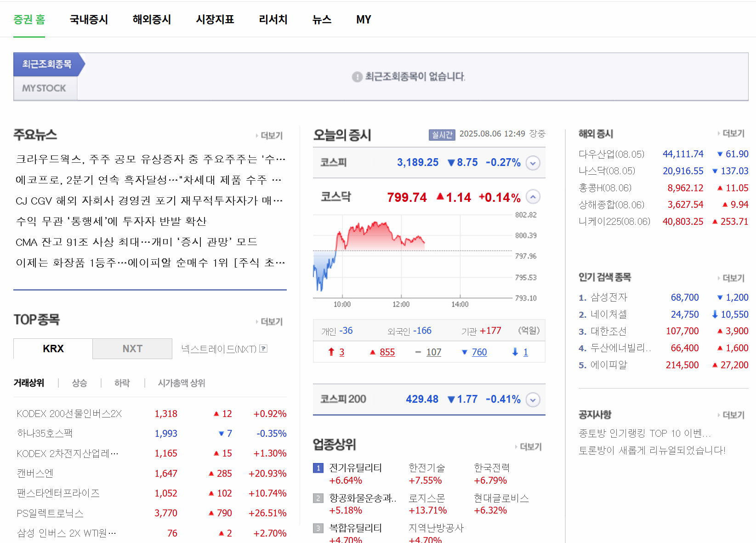Switch to the 해외증시 menu tab

[152, 19]
